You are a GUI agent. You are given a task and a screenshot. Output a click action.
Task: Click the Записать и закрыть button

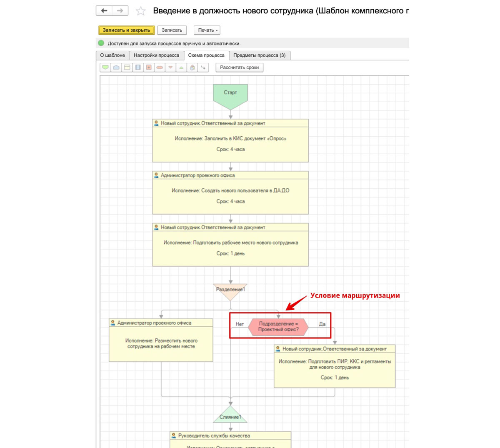click(x=127, y=30)
